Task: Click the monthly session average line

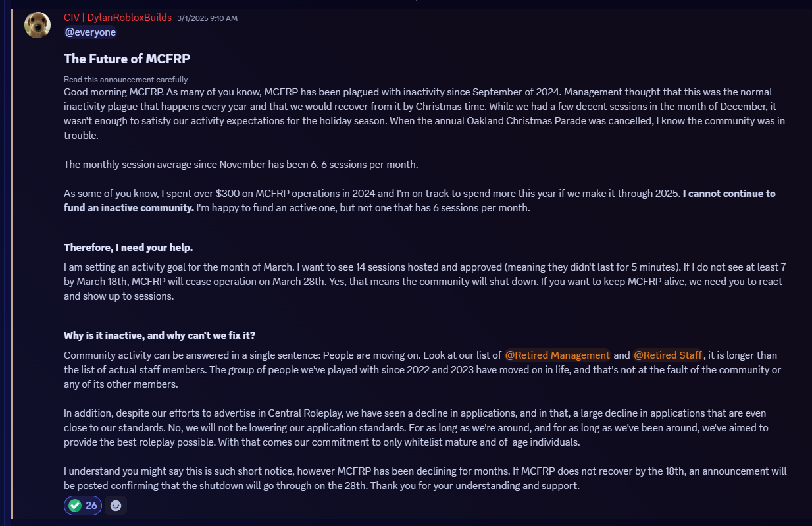Action: pyautogui.click(x=241, y=164)
